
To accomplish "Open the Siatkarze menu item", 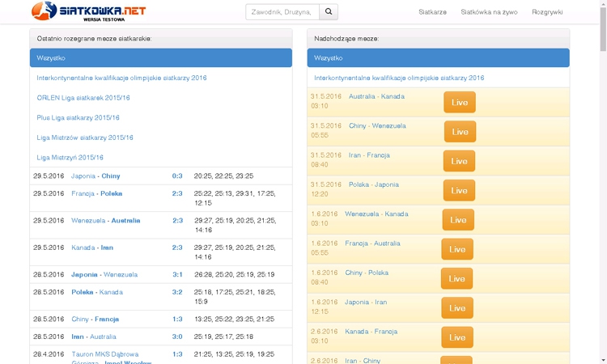I will coord(432,12).
